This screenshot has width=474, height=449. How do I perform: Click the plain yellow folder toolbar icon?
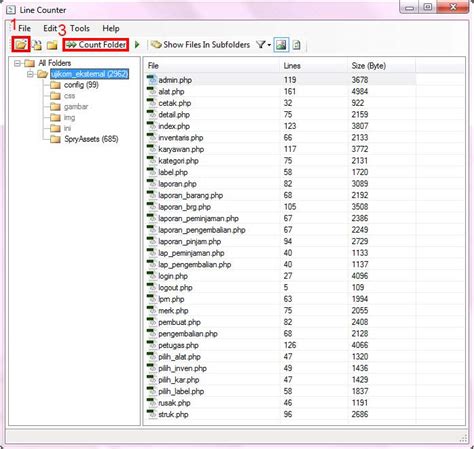(x=52, y=45)
